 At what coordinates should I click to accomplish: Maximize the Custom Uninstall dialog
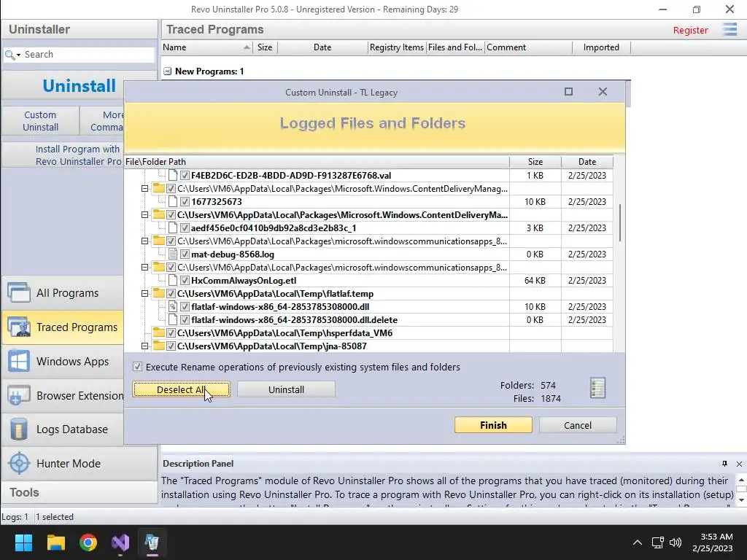568,91
